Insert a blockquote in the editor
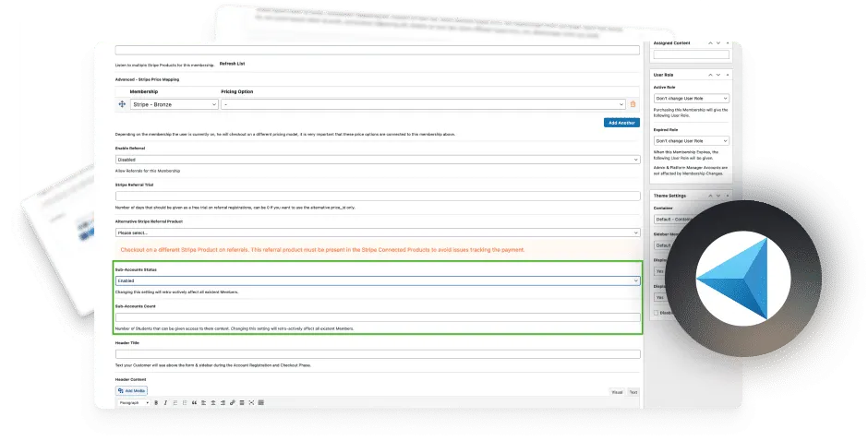868x441 pixels. (194, 403)
